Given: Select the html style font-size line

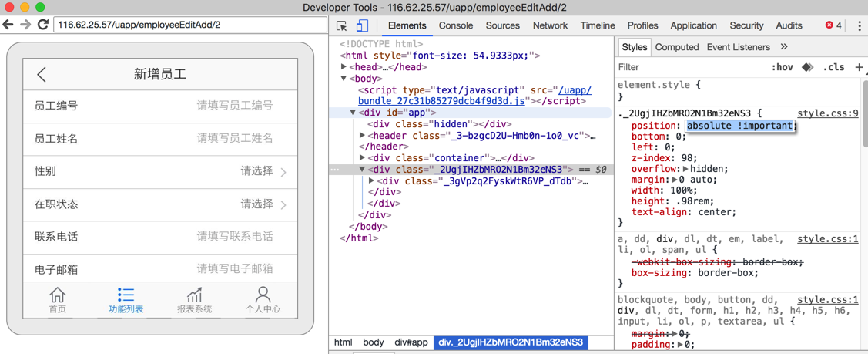Looking at the screenshot, I should click(x=440, y=56).
